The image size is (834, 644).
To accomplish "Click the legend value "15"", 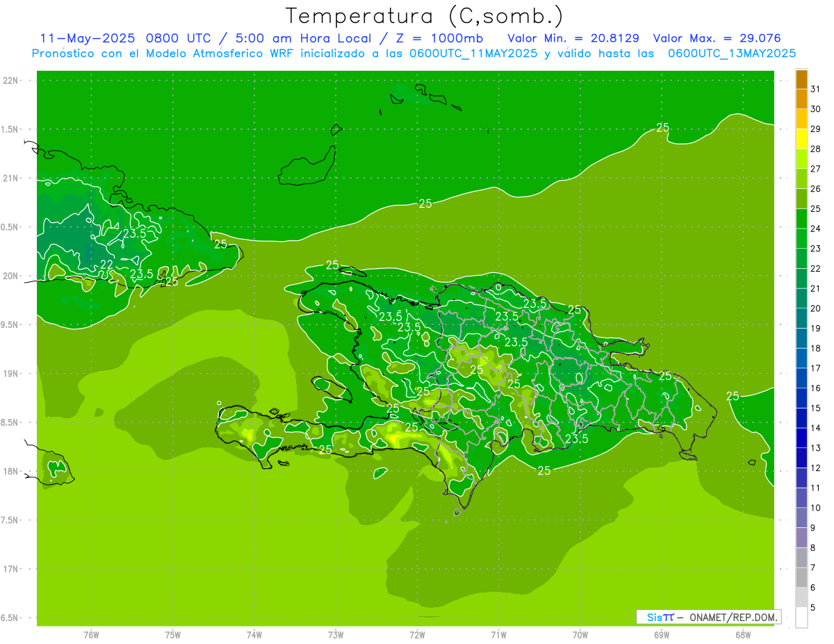I will point(816,408).
